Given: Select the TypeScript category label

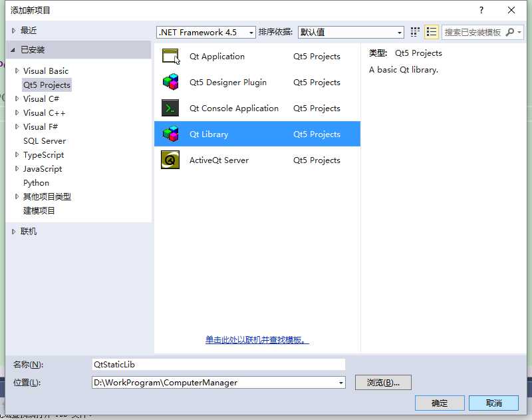Looking at the screenshot, I should (43, 155).
